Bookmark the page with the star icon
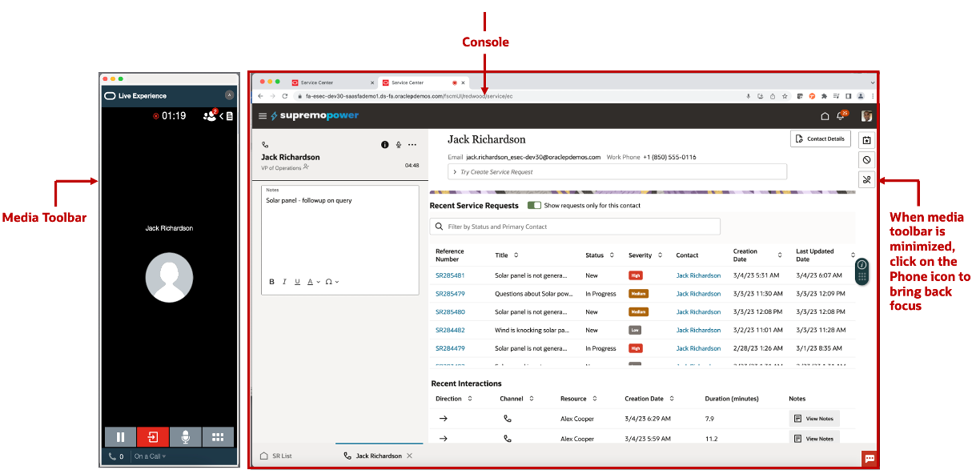980x474 pixels. [785, 96]
